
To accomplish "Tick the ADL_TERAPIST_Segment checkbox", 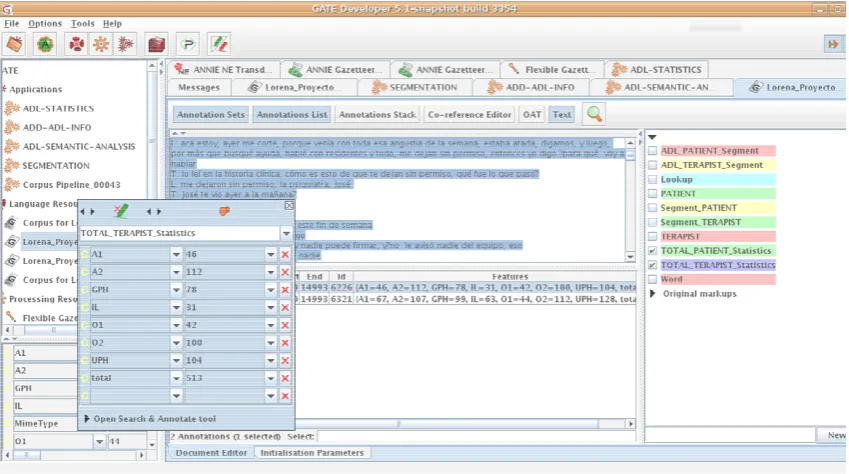I will coord(652,165).
